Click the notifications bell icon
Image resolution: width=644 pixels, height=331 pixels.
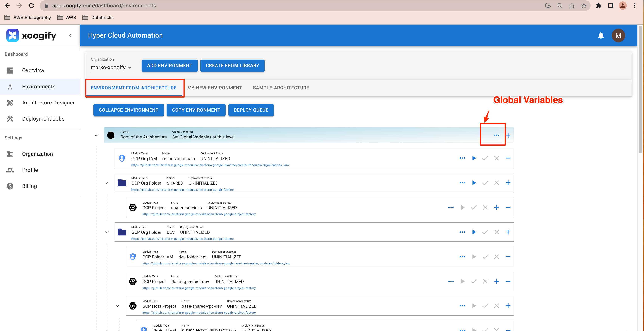601,35
